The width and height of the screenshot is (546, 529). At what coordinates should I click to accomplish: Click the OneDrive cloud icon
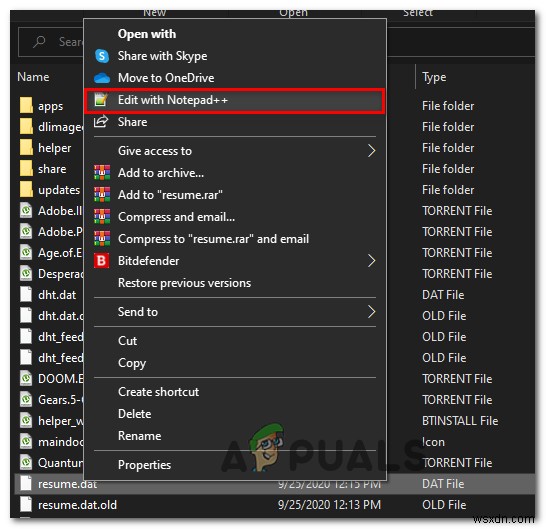pos(102,78)
